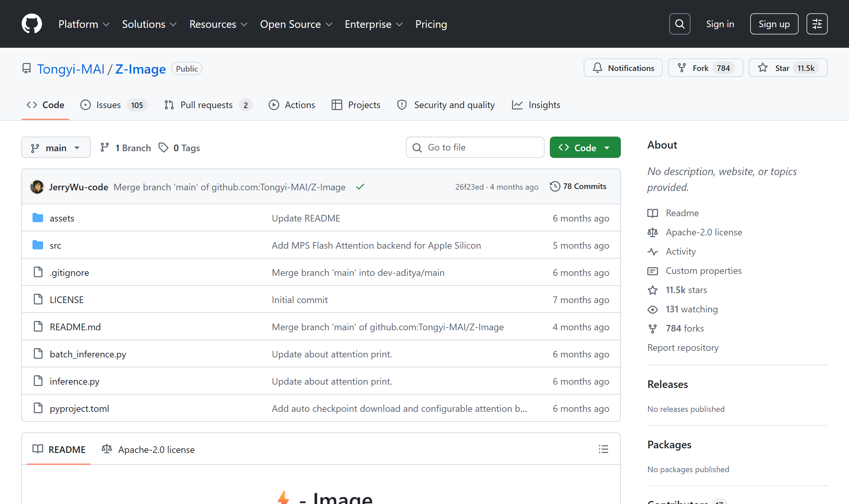Switch to the Pull requests tab
The image size is (849, 504).
tap(208, 105)
